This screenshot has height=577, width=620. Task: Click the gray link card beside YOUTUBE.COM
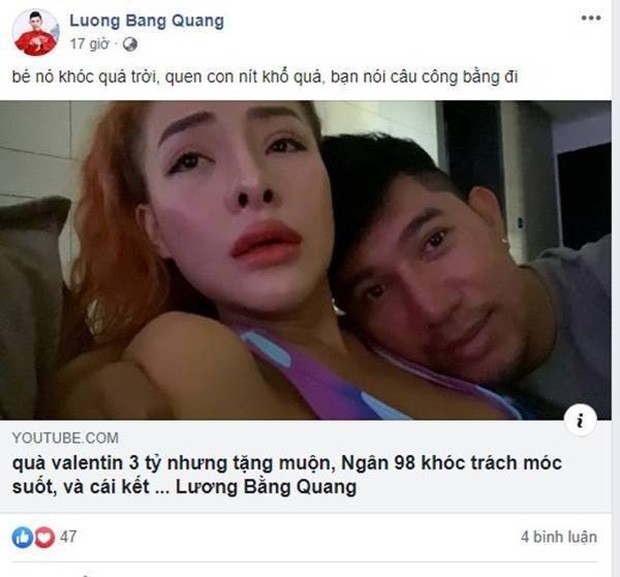point(306,466)
